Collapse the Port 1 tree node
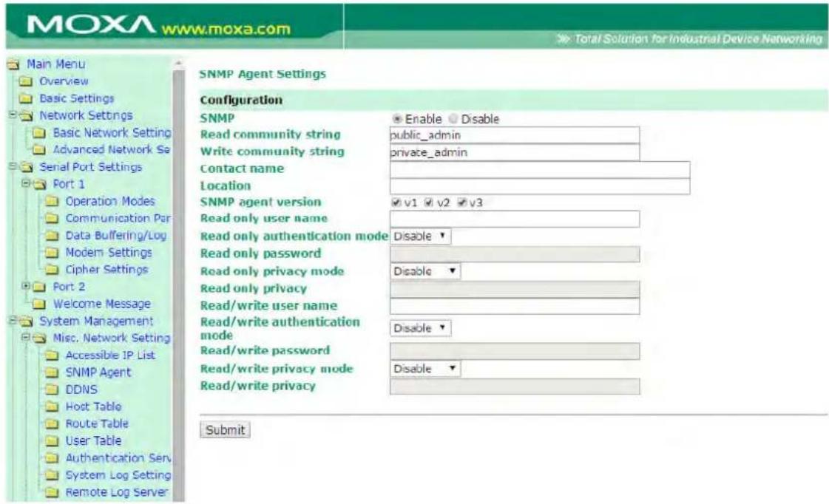The width and height of the screenshot is (829, 504). tap(25, 183)
